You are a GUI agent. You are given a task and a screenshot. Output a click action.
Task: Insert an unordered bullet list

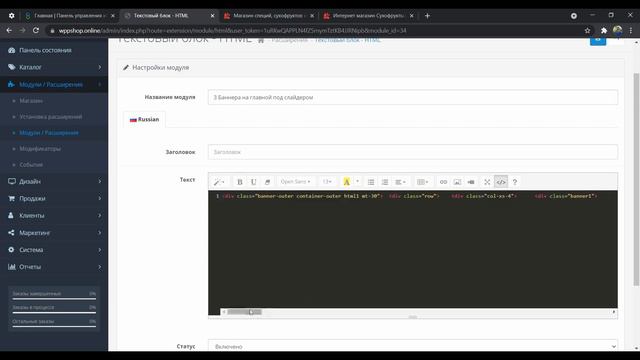pyautogui.click(x=371, y=182)
